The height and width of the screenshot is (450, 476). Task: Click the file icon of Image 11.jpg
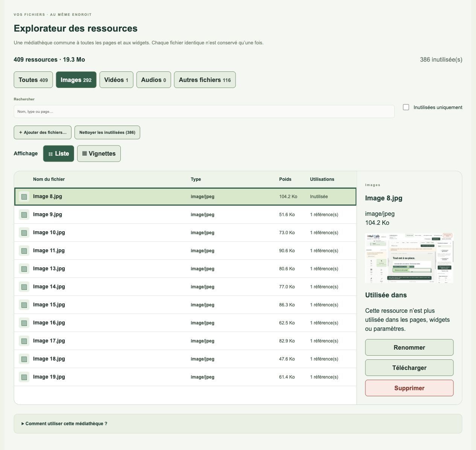coord(24,251)
